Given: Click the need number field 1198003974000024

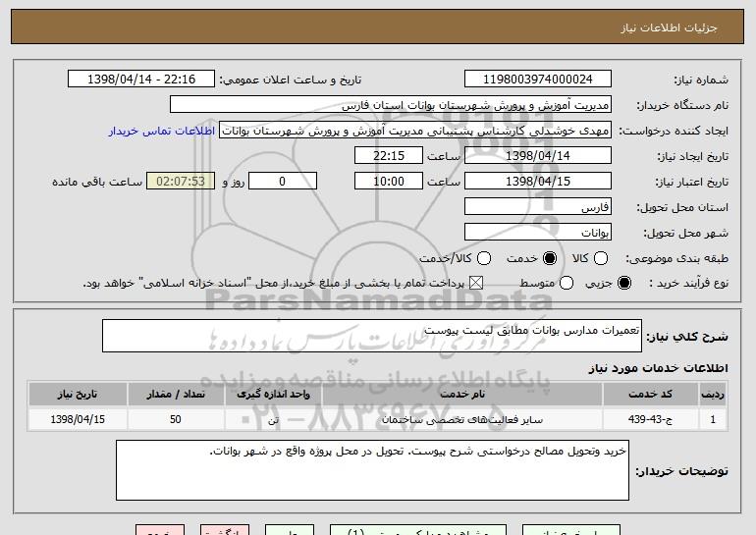Looking at the screenshot, I should tap(538, 80).
